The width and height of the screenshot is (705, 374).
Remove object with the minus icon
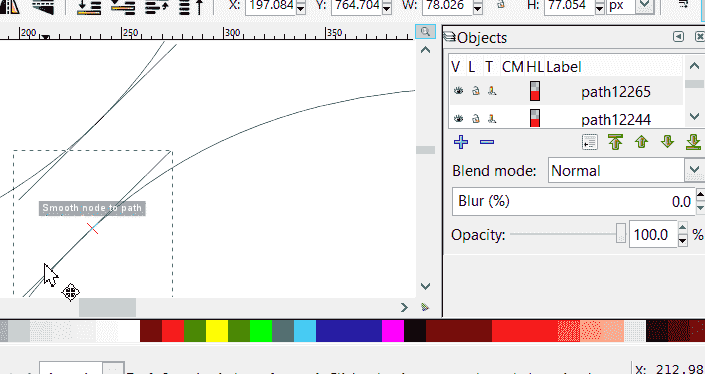(x=487, y=142)
